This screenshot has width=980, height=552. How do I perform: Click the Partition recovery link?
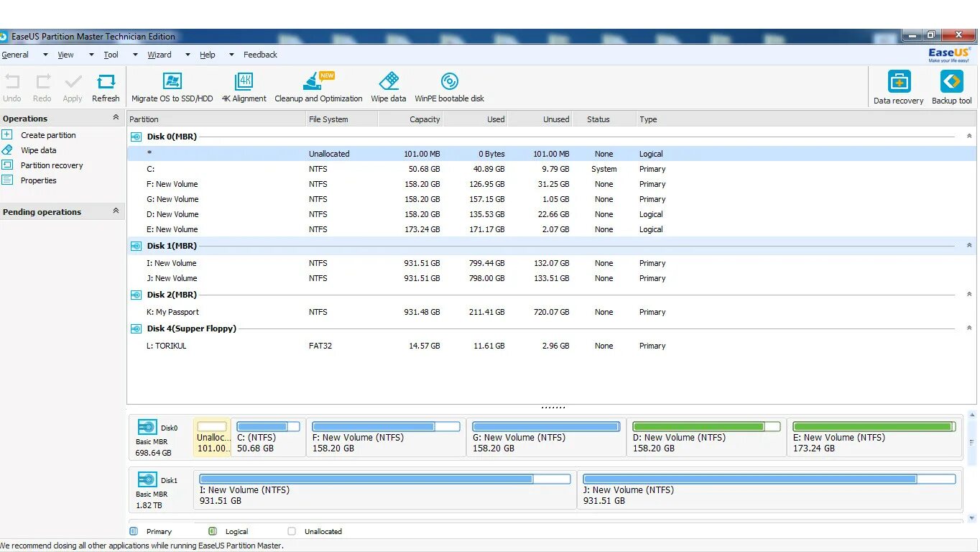pyautogui.click(x=52, y=165)
